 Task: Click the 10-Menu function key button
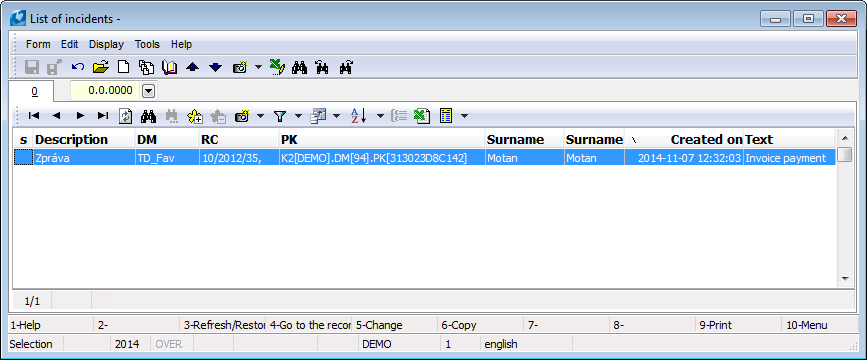[x=821, y=325]
